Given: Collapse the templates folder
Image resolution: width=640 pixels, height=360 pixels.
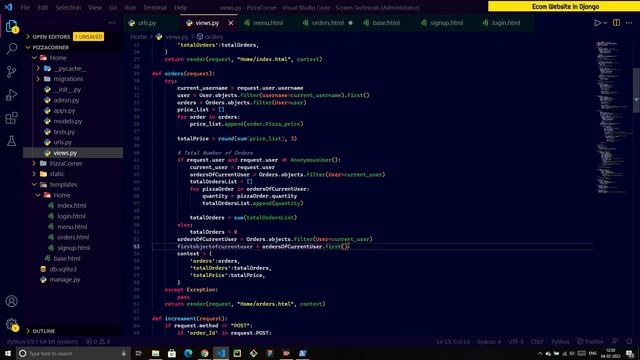Looking at the screenshot, I should point(63,184).
